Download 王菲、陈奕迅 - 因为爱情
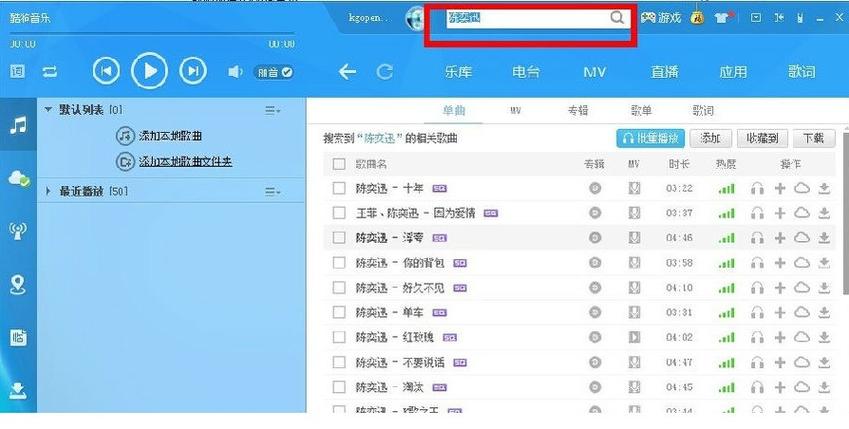 (824, 213)
